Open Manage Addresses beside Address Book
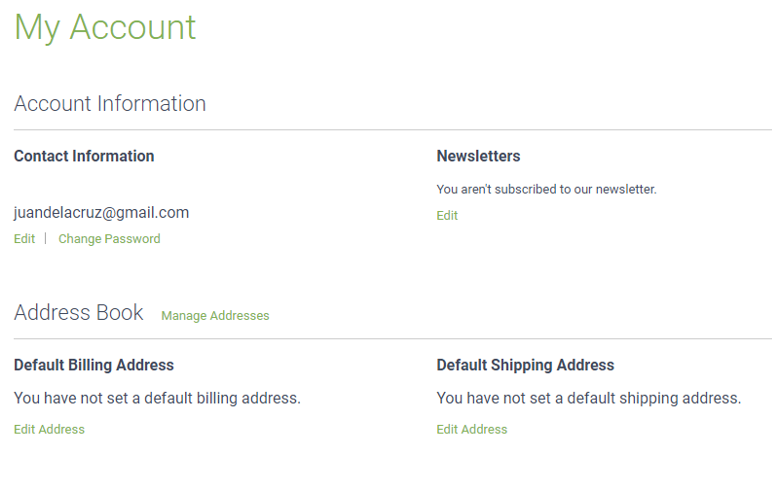The image size is (772, 483). click(215, 316)
